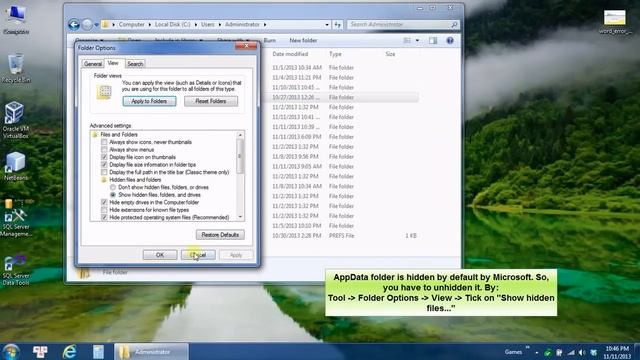Viewport: 640px width, 360px height.
Task: Click New folder in the Explorer toolbar
Action: click(303, 40)
